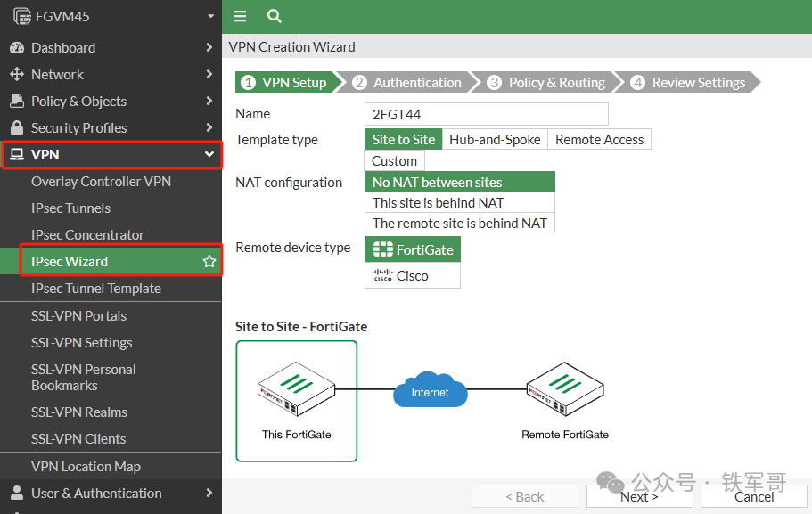Click This FortiGate device image

(296, 388)
